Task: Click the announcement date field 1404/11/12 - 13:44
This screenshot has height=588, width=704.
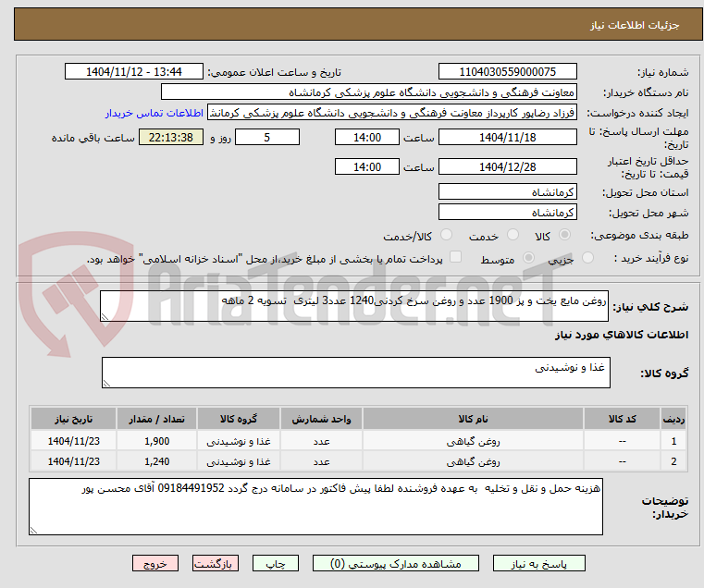Action: (134, 72)
